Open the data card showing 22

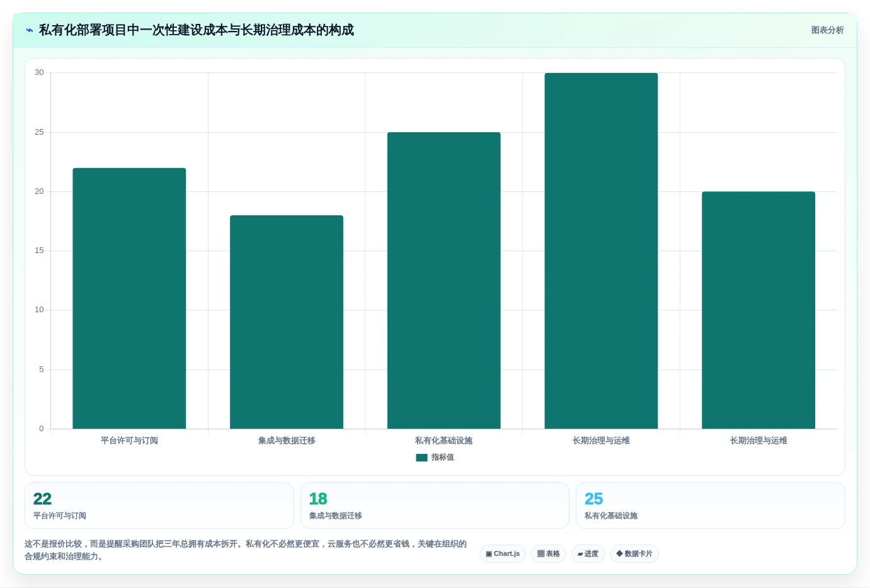point(159,506)
